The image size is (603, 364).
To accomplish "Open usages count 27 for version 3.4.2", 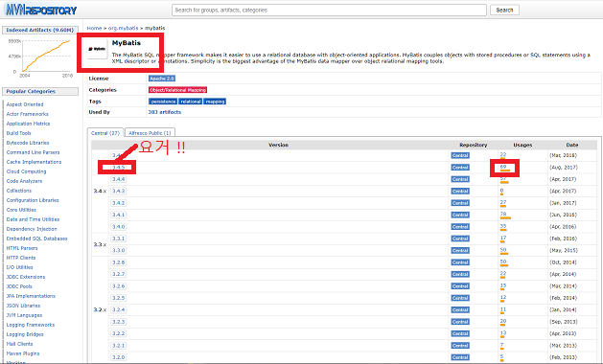I will (x=503, y=202).
